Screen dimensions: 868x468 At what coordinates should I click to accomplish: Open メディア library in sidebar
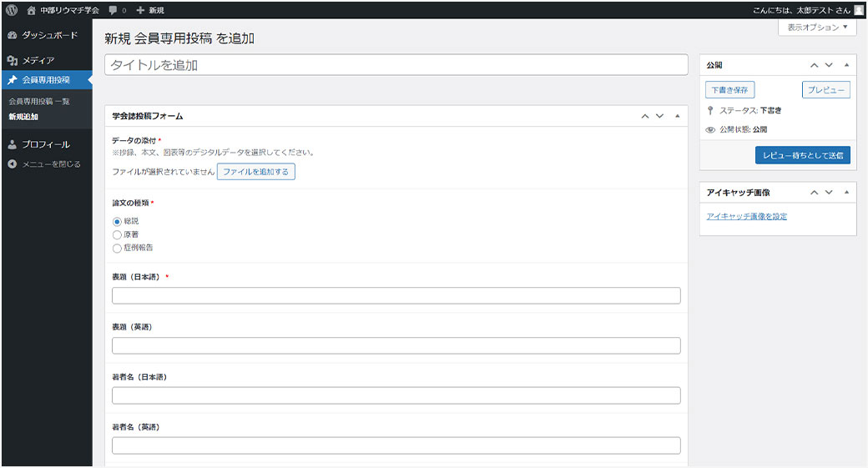click(38, 60)
